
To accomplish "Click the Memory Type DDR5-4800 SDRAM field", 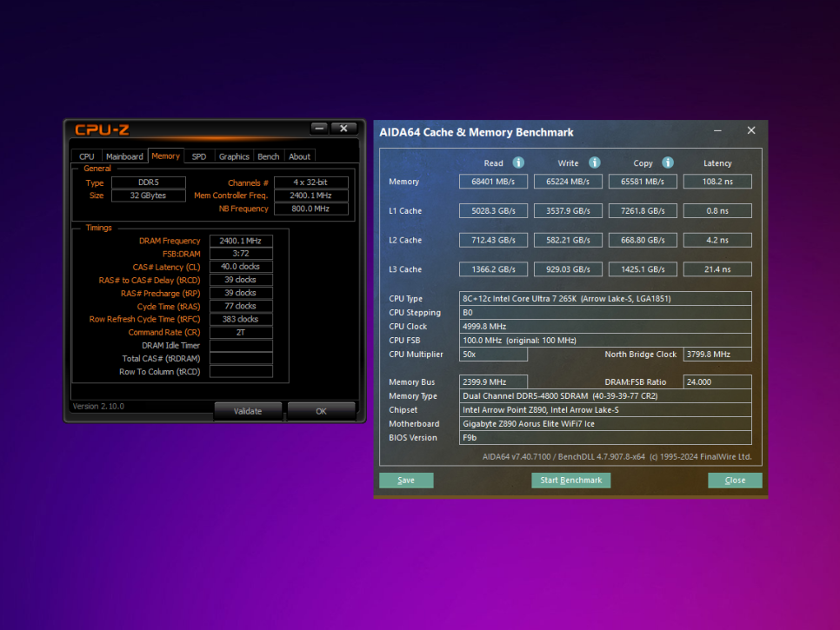I will click(x=605, y=396).
